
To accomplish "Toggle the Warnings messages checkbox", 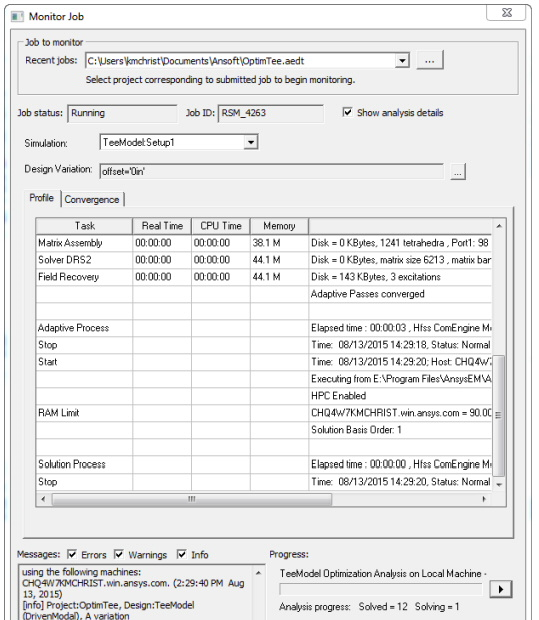I will (x=119, y=554).
